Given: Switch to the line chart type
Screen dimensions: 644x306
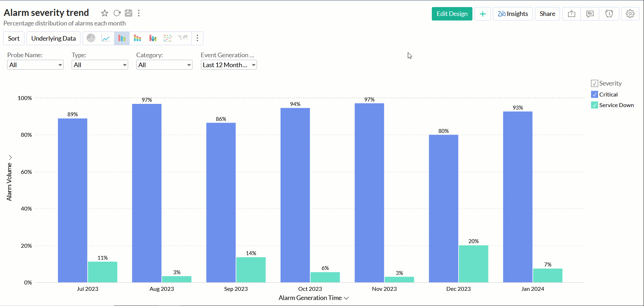Looking at the screenshot, I should [106, 38].
